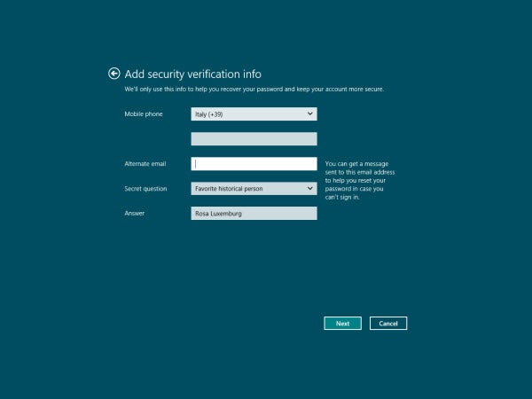Click the Rosa Luxemburg text in the Answer field
The height and width of the screenshot is (399, 532).
(218, 214)
